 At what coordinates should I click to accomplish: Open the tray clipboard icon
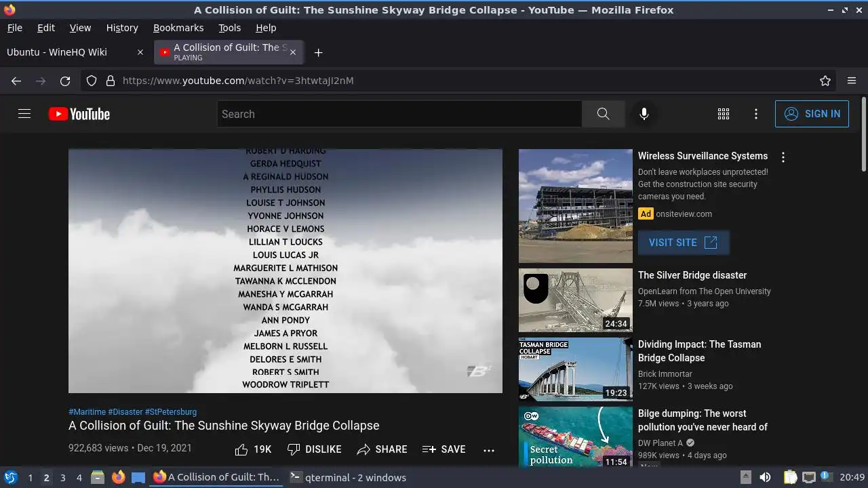point(790,477)
